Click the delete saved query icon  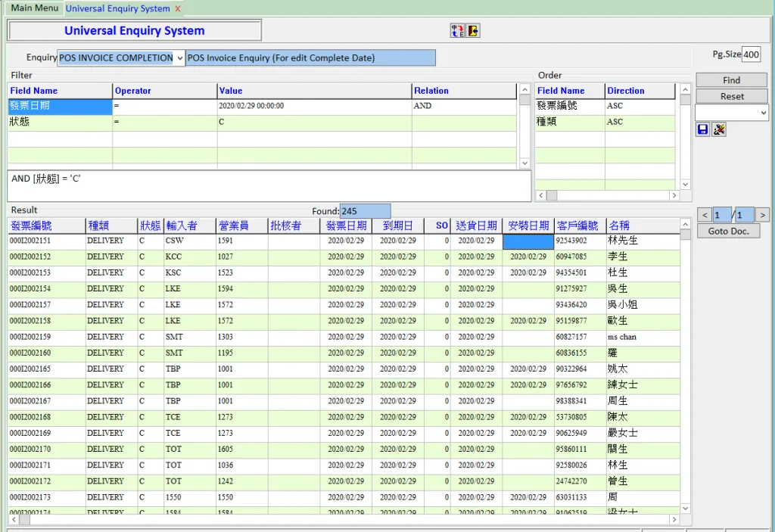click(719, 129)
